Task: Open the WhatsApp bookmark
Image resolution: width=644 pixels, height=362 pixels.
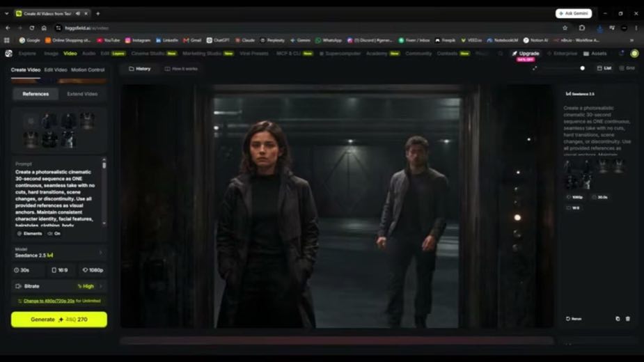Action: pos(329,40)
